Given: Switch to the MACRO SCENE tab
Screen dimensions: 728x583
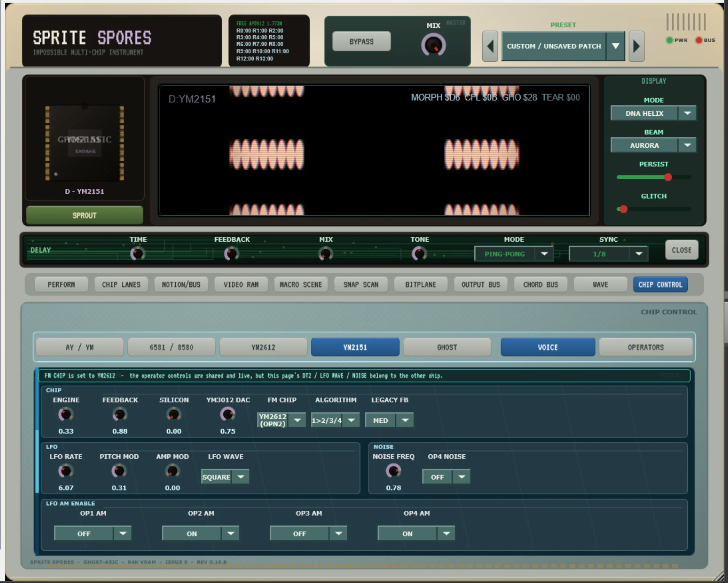Looking at the screenshot, I should [x=301, y=285].
